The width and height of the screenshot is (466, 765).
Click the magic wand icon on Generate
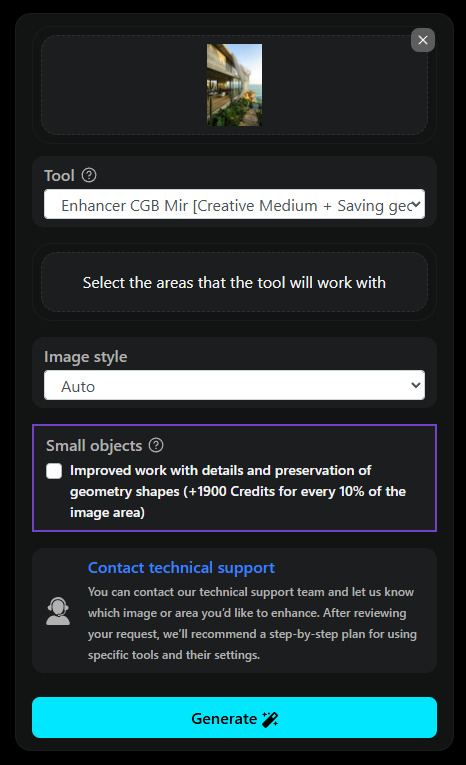coord(270,719)
